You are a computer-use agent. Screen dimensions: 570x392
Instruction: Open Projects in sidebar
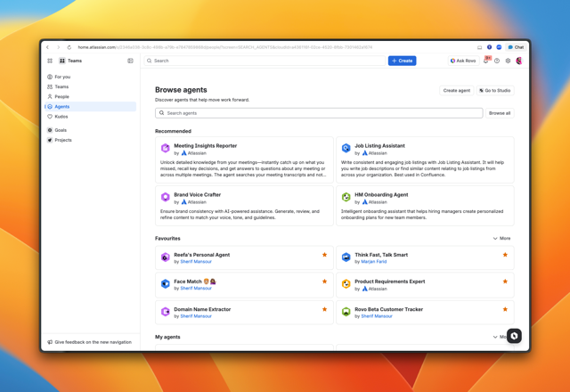pyautogui.click(x=90, y=140)
